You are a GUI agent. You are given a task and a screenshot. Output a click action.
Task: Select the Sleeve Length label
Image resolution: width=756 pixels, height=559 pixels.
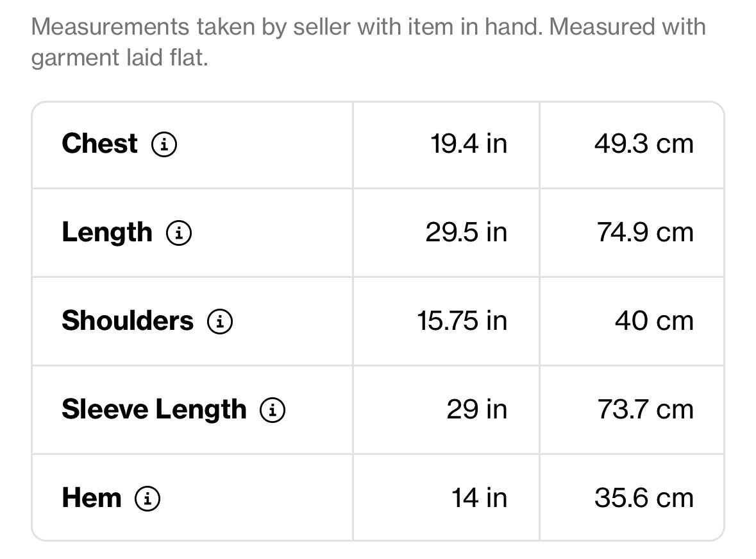tap(155, 410)
